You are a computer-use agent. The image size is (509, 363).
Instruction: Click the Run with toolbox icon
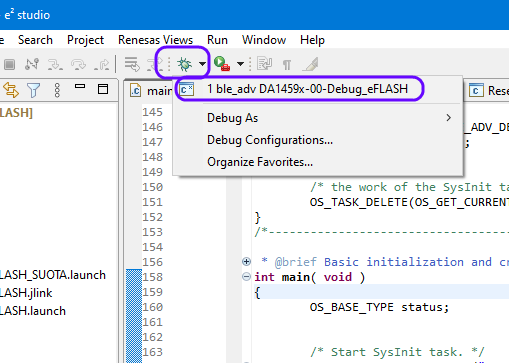[x=222, y=63]
